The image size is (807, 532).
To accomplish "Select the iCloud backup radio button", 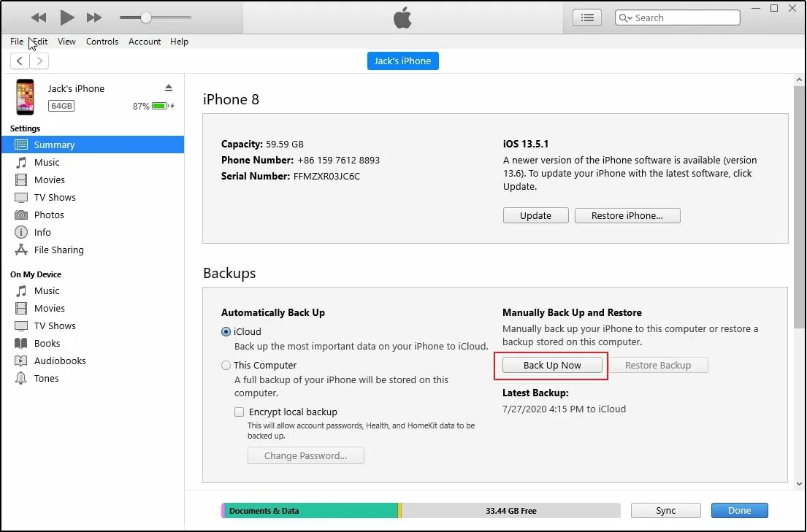I will pyautogui.click(x=226, y=332).
